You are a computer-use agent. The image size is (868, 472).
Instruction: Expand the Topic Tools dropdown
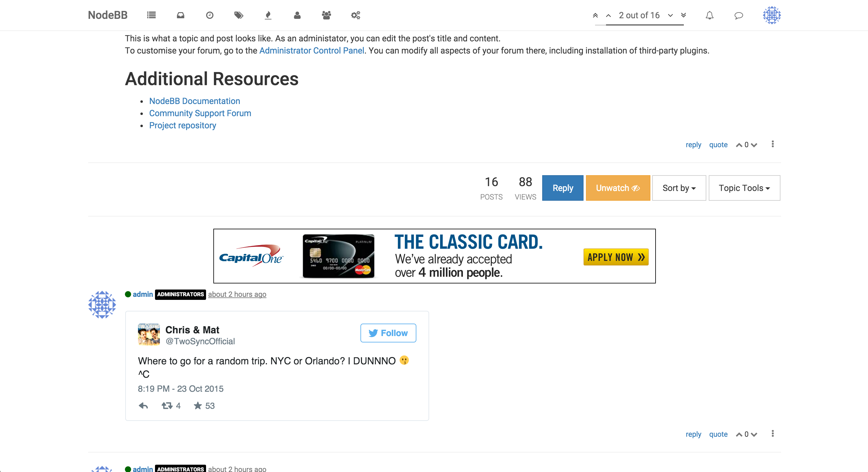click(x=744, y=188)
